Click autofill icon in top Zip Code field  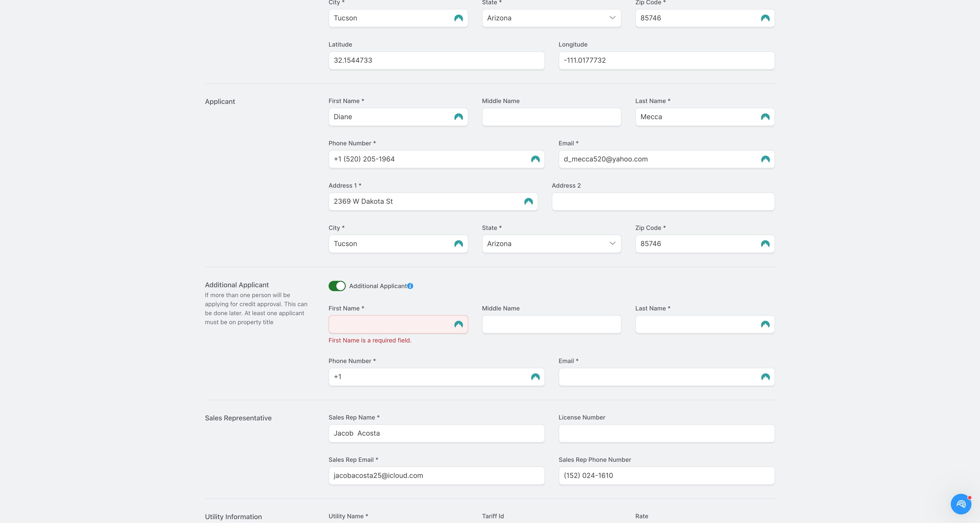click(x=765, y=18)
